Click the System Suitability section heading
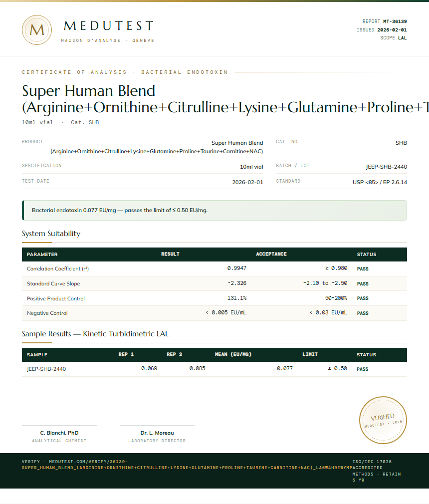The height and width of the screenshot is (504, 429). 51,234
